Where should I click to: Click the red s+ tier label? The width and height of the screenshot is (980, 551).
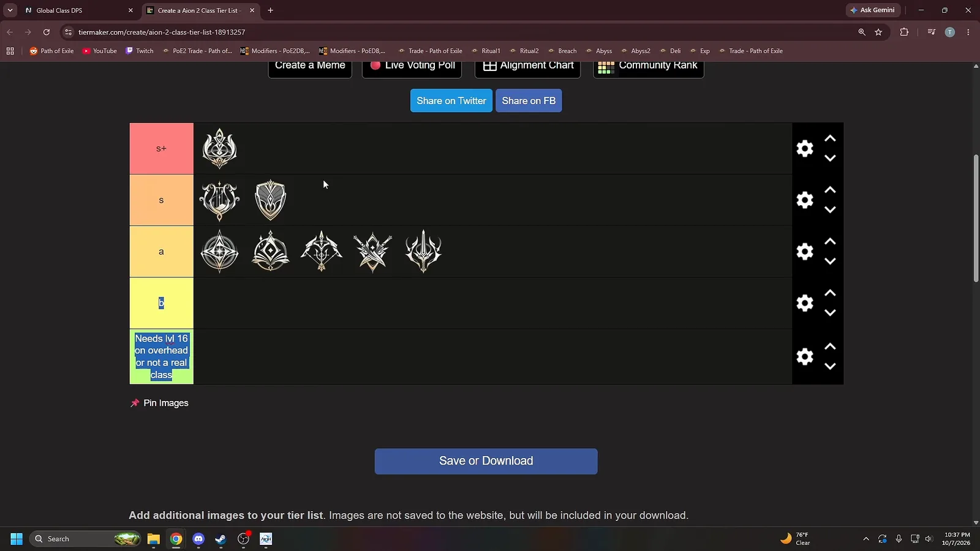161,148
